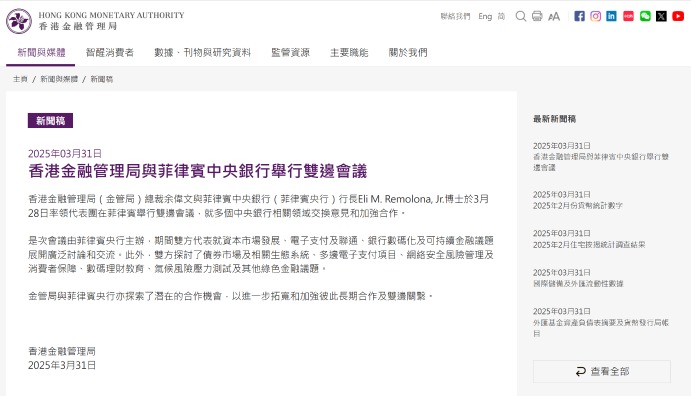Image resolution: width=691 pixels, height=396 pixels.
Task: Click the 聯絡我們 contact link
Action: click(455, 16)
